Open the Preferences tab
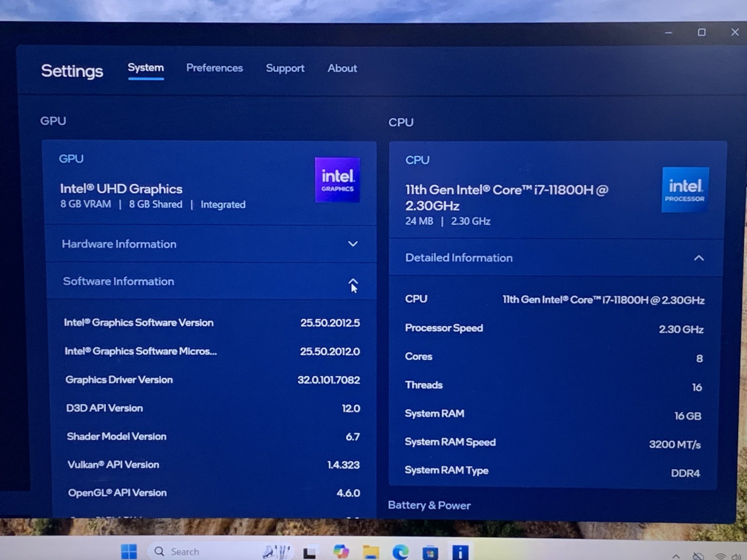 pyautogui.click(x=214, y=68)
